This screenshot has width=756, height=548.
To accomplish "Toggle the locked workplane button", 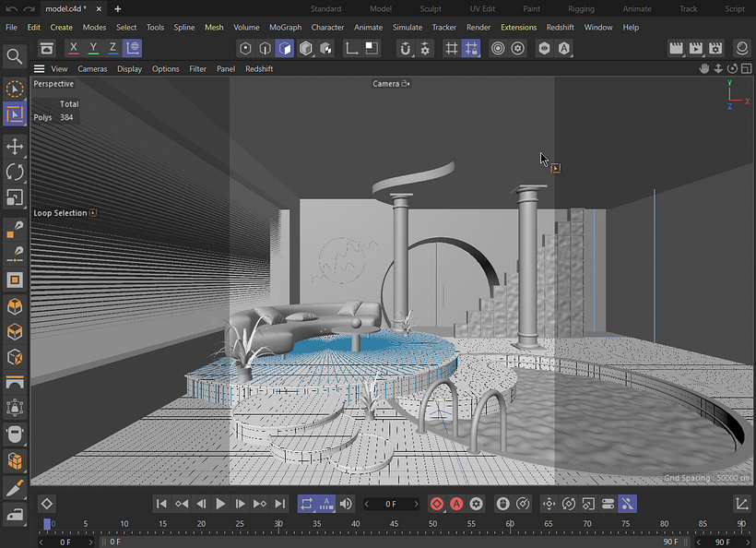I will pos(471,48).
